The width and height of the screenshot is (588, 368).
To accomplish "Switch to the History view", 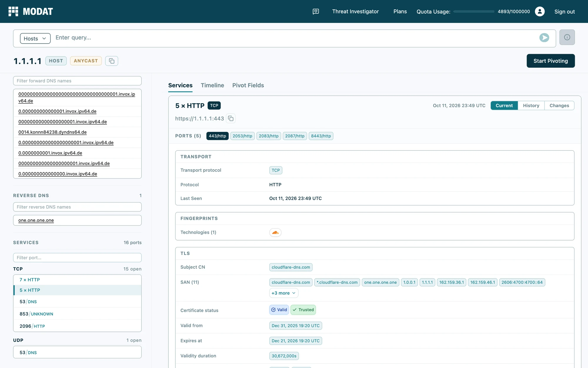I will (x=531, y=106).
